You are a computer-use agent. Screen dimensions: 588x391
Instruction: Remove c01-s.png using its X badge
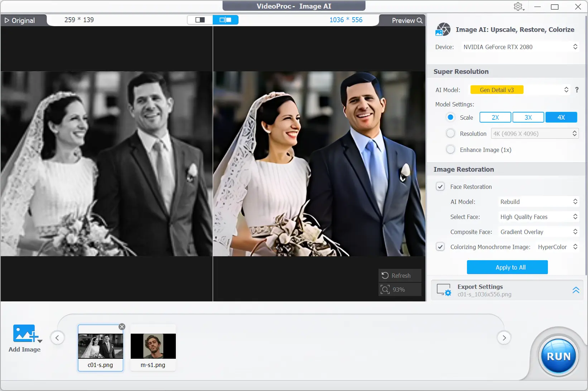pyautogui.click(x=122, y=326)
